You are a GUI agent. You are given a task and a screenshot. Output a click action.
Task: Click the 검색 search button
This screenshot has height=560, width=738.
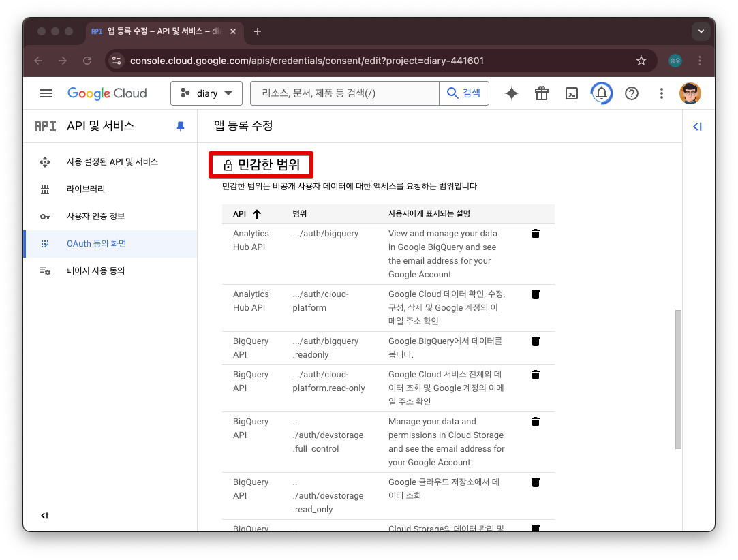pos(464,93)
